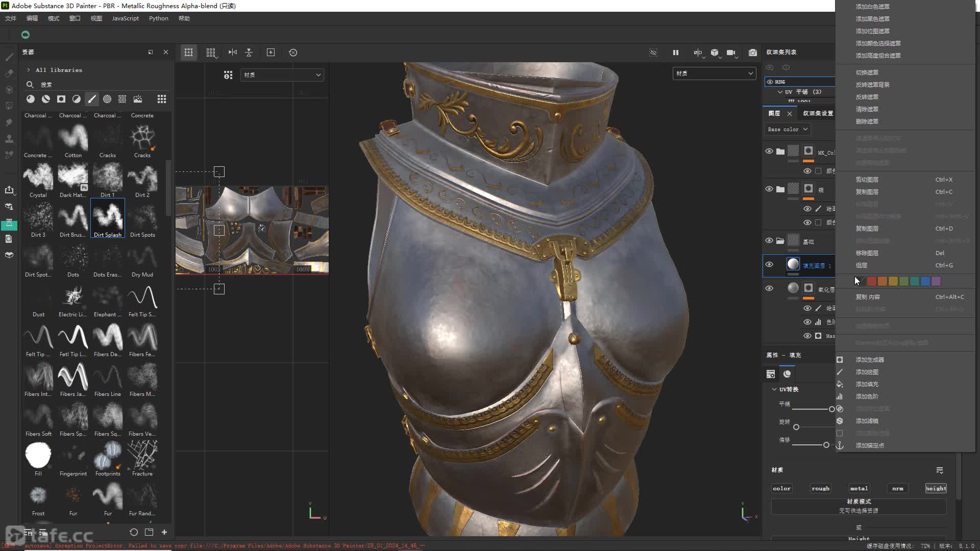Viewport: 980px width, 551px height.
Task: Choose 移除图层 in context menu
Action: point(905,253)
